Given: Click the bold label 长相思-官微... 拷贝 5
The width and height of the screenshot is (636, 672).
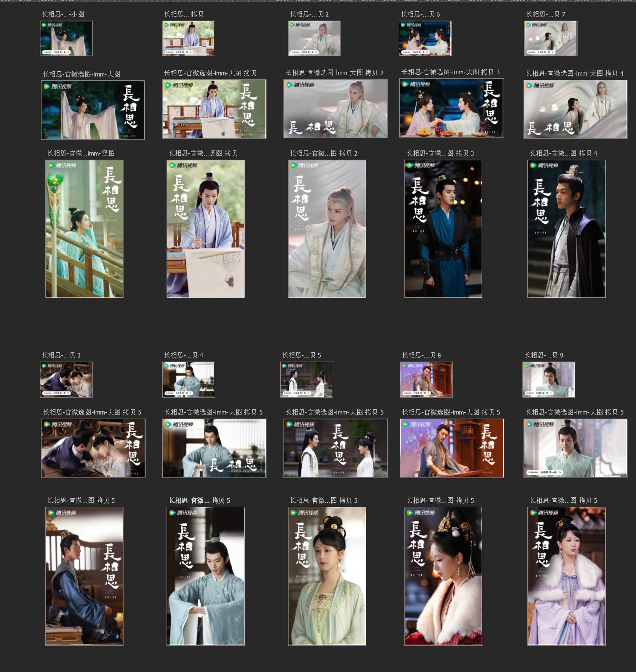Looking at the screenshot, I should pyautogui.click(x=199, y=500).
